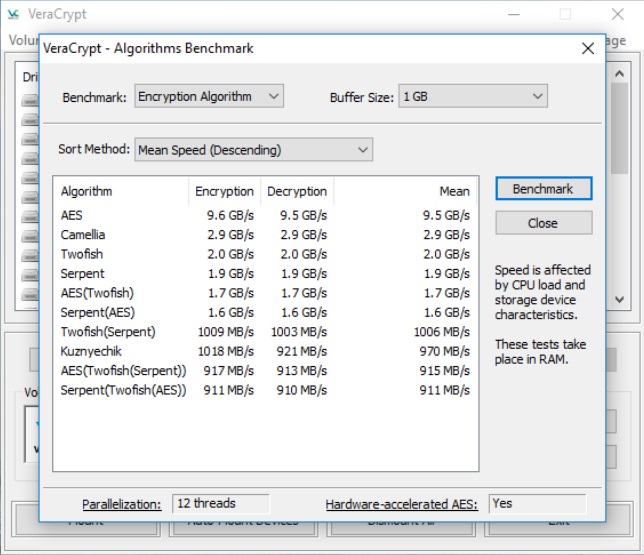
Task: Click the 970 MB/s mean value
Action: (444, 351)
